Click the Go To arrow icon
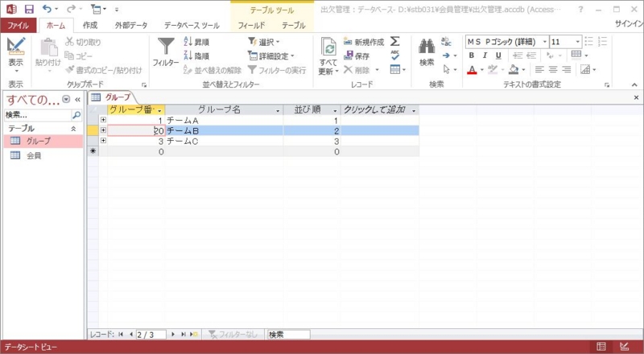Viewport: 644px width, 354px height. tap(447, 56)
